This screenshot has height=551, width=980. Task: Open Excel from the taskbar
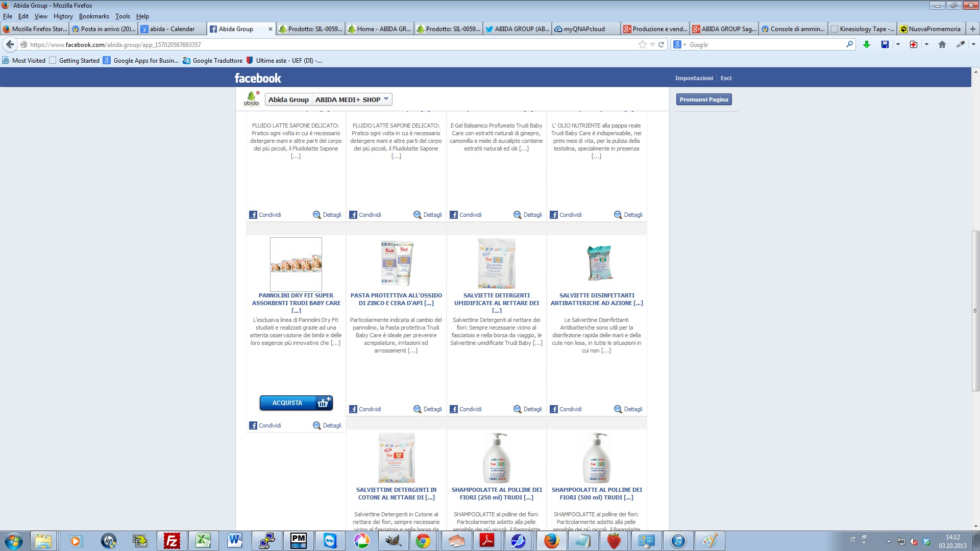pyautogui.click(x=203, y=541)
